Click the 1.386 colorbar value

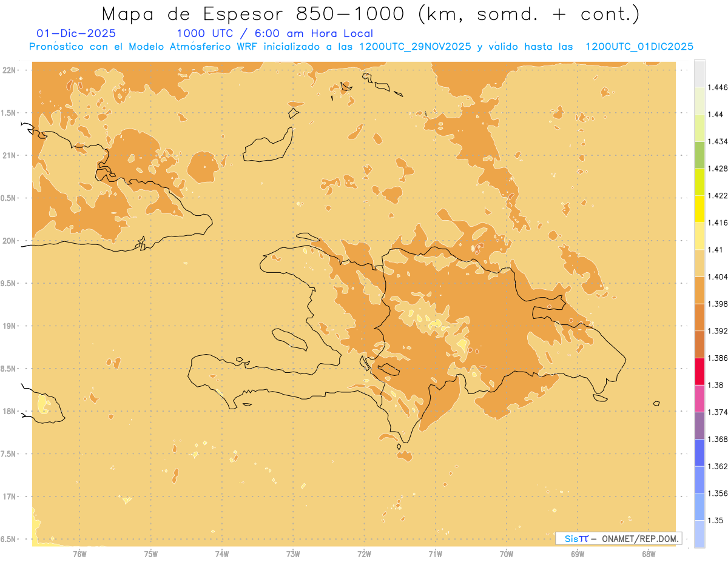(x=718, y=358)
